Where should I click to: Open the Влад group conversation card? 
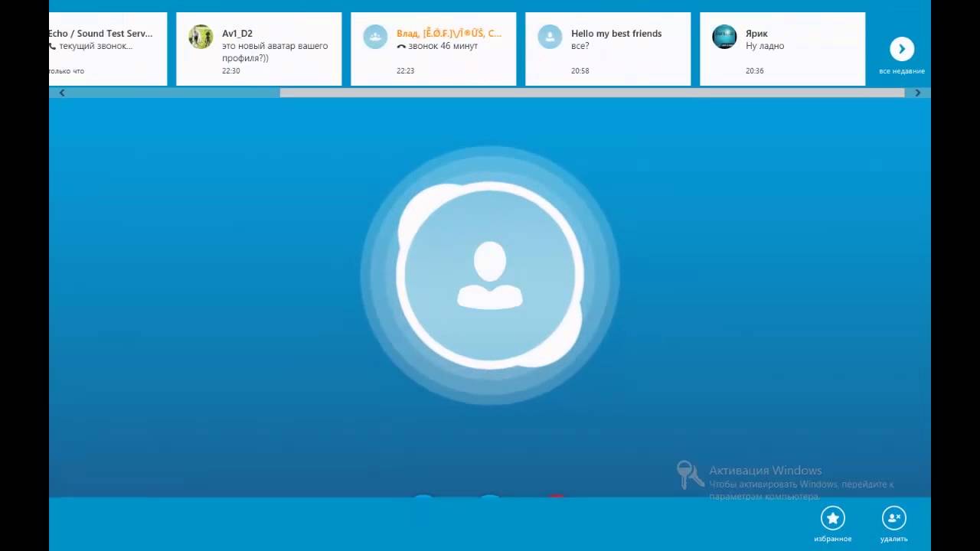(433, 49)
